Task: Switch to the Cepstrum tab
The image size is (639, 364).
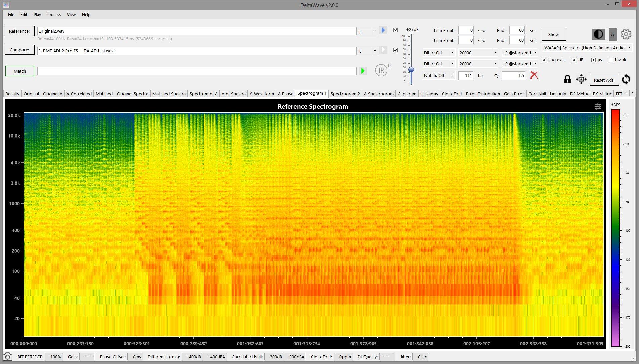Action: point(407,94)
